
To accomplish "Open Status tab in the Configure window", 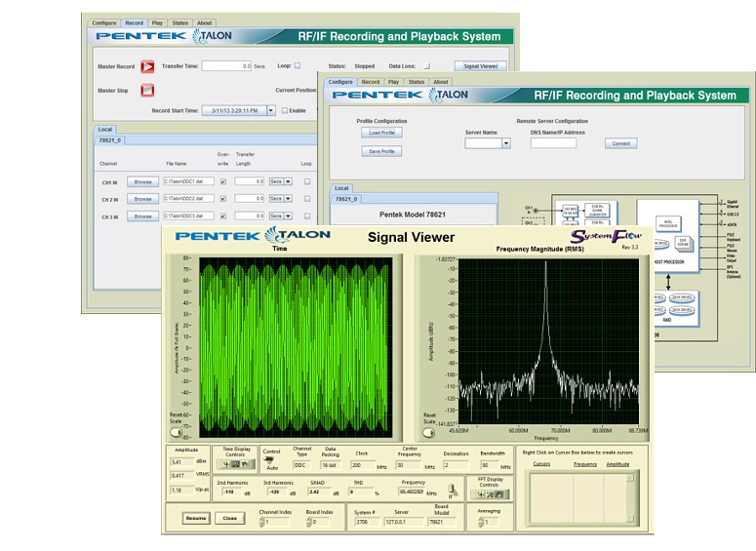I will click(417, 82).
